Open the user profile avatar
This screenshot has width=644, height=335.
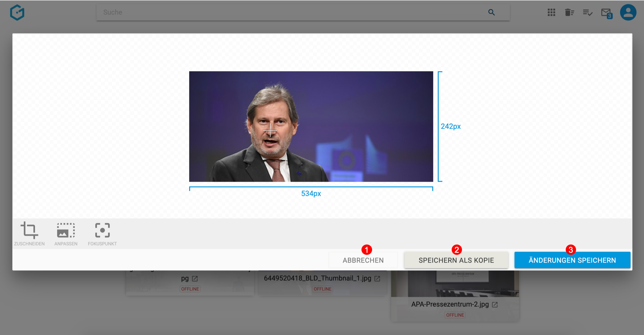click(628, 13)
